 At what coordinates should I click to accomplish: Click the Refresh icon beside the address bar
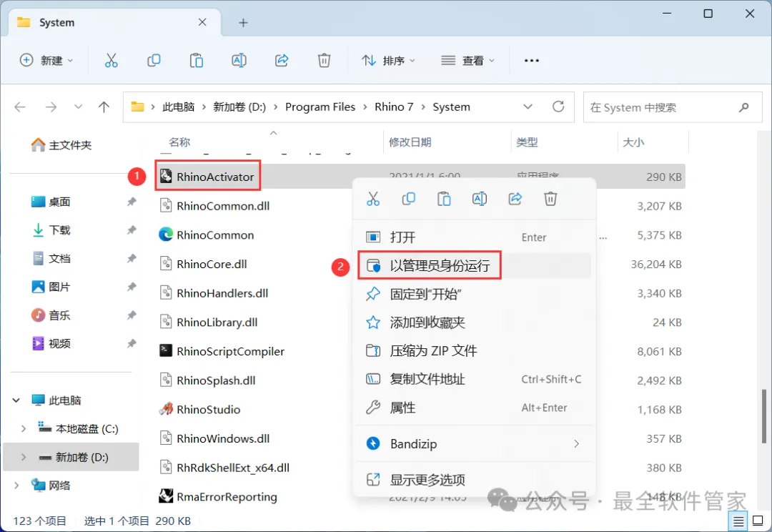(558, 107)
